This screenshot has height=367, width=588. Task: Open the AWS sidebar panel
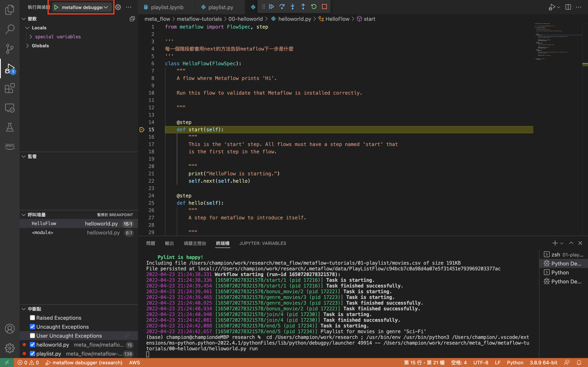pyautogui.click(x=10, y=146)
